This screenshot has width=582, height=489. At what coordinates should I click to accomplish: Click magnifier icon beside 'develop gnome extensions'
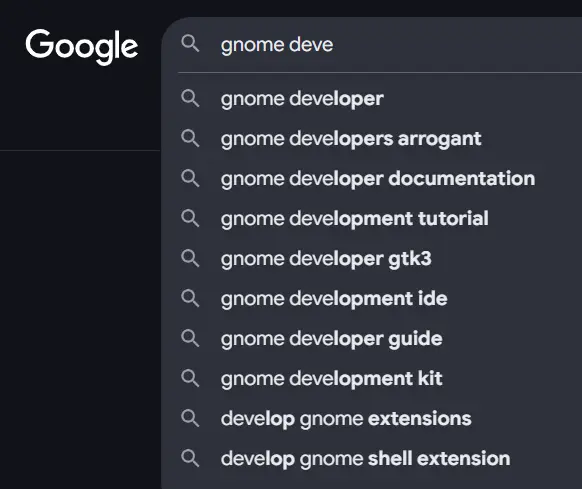point(190,418)
